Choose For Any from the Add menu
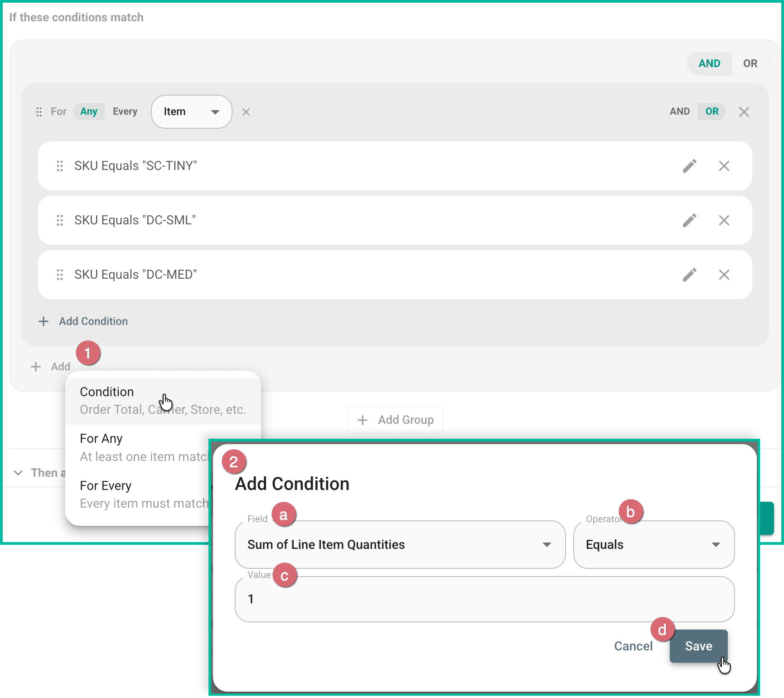The image size is (784, 698). click(x=137, y=448)
